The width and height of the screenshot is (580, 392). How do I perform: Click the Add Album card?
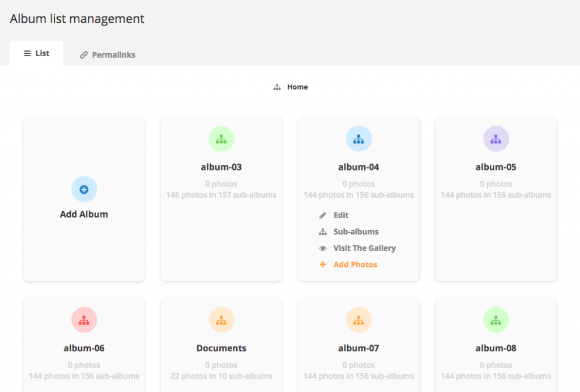84,199
